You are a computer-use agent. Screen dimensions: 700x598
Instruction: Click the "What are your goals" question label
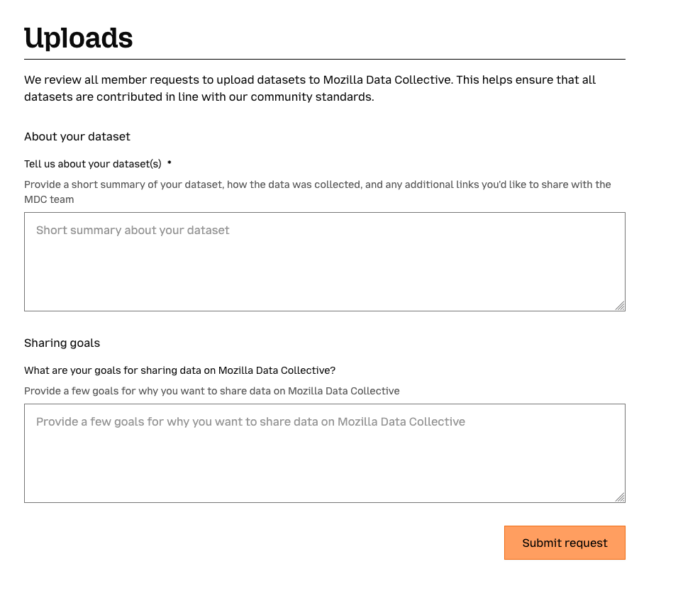click(x=179, y=370)
